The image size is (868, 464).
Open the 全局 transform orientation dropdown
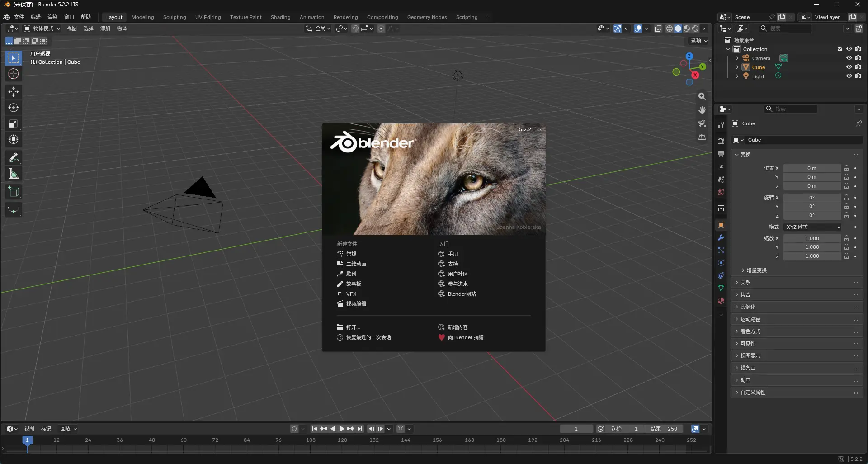(x=318, y=28)
